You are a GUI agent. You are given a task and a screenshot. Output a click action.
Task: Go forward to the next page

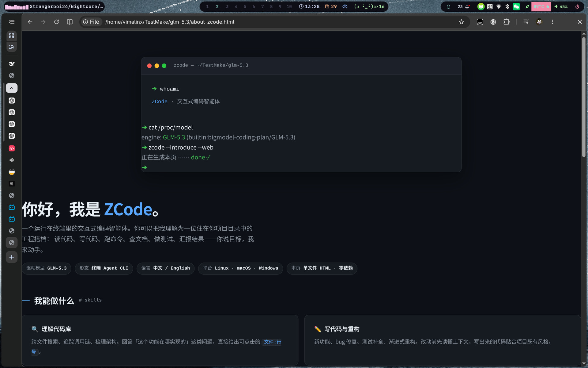43,22
